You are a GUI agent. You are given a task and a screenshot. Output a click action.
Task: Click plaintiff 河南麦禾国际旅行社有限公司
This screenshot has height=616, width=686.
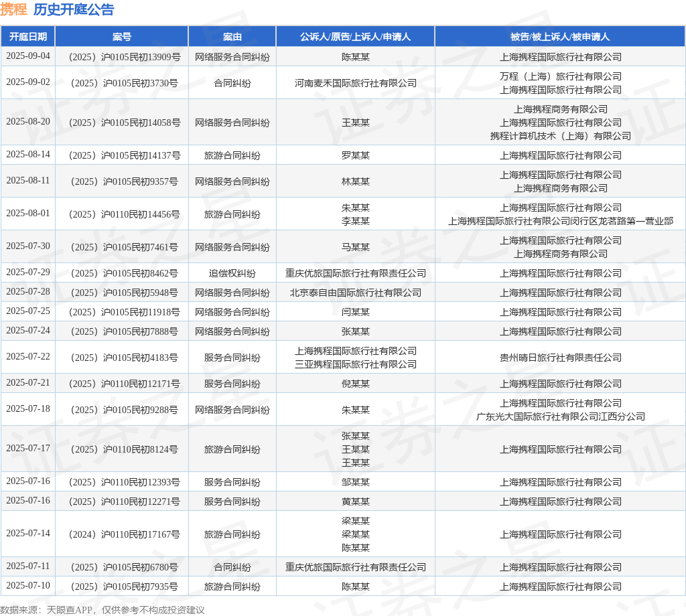pyautogui.click(x=355, y=83)
